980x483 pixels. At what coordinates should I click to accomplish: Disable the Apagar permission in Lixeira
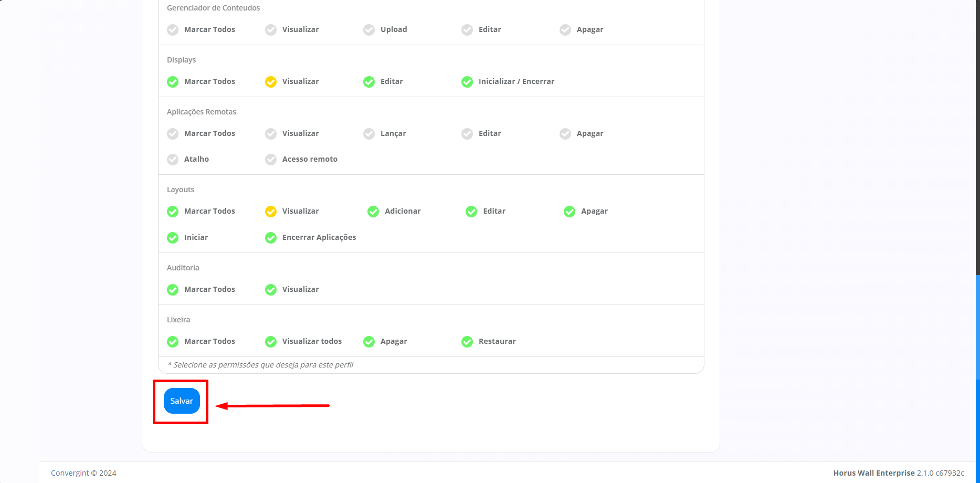coord(368,341)
